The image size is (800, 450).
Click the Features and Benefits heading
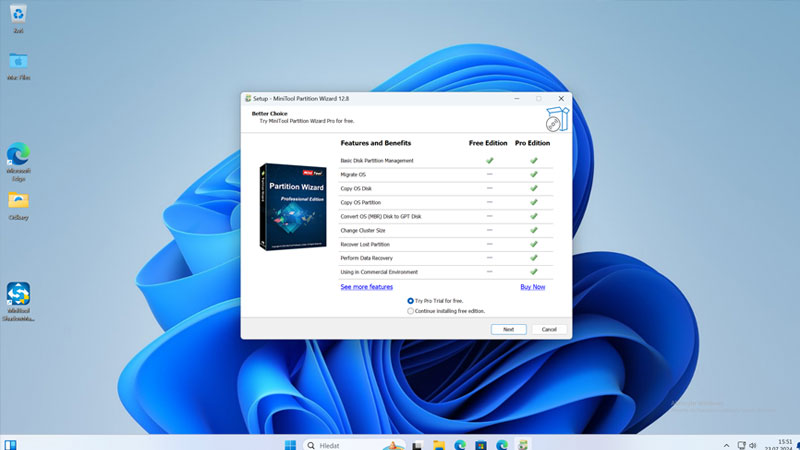click(x=376, y=143)
